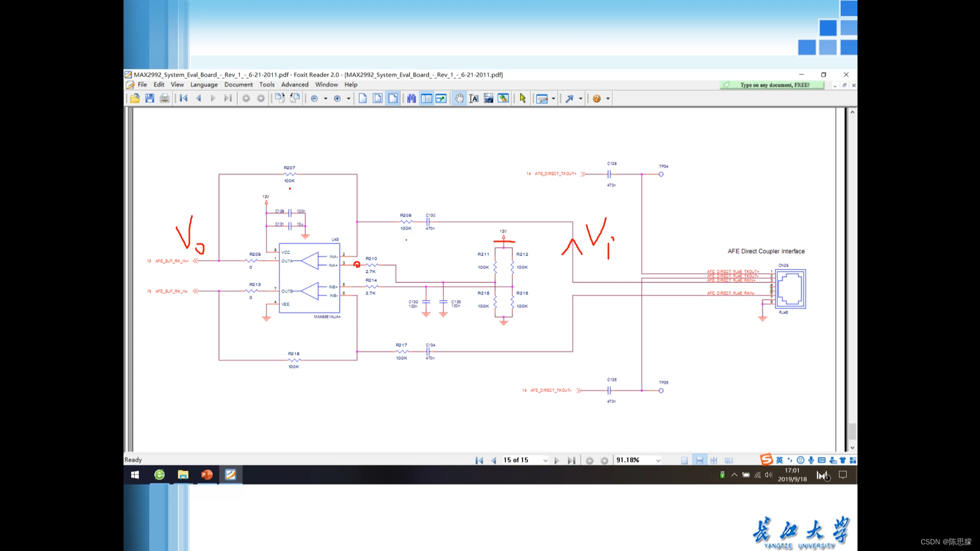Expand the Typewriter tool dropdown arrow
Viewport: 980px width, 551px height.
[553, 99]
